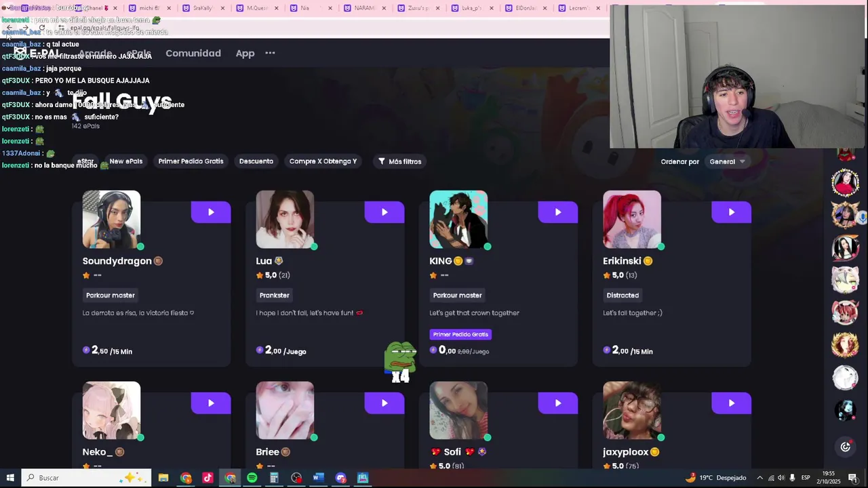Open the Windows Start menu
868x488 pixels.
(x=10, y=478)
